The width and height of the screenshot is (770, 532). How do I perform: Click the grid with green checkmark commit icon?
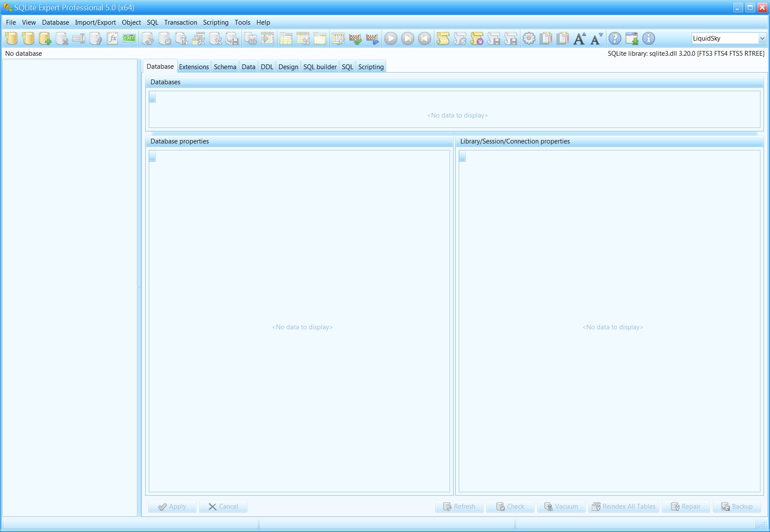(355, 38)
